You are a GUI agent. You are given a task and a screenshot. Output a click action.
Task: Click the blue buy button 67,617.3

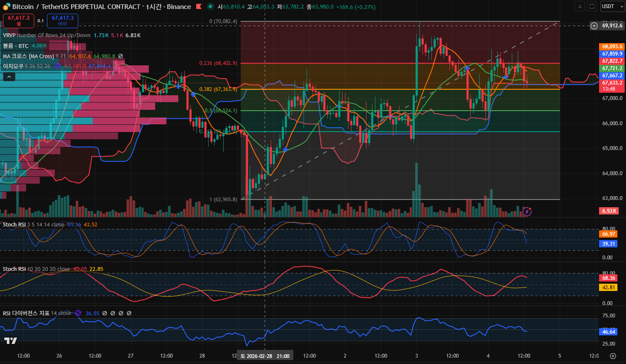point(62,21)
